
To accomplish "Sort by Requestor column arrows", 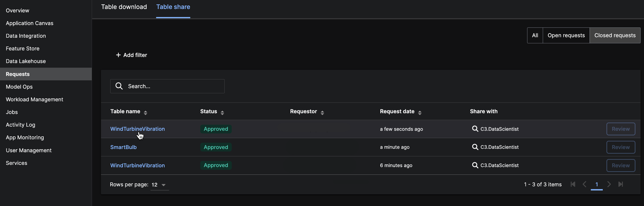I will (322, 113).
